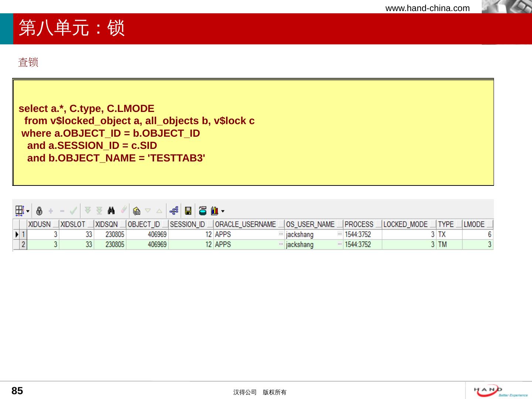Click the green checkmark post icon
The image size is (532, 399).
click(x=74, y=211)
